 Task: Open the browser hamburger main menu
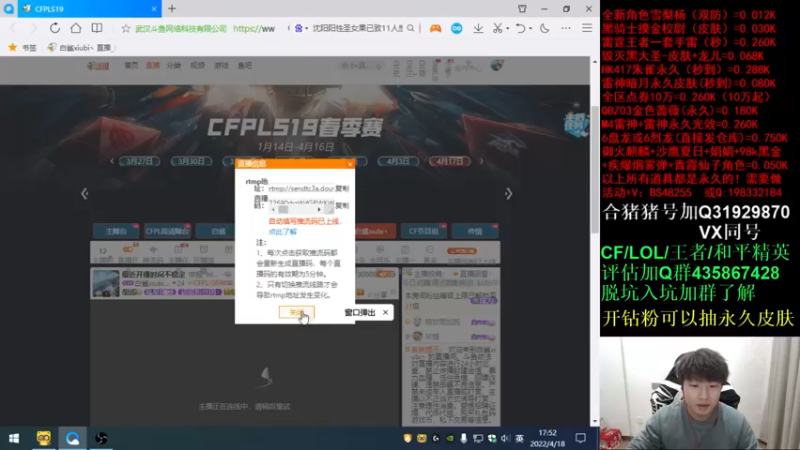click(587, 29)
